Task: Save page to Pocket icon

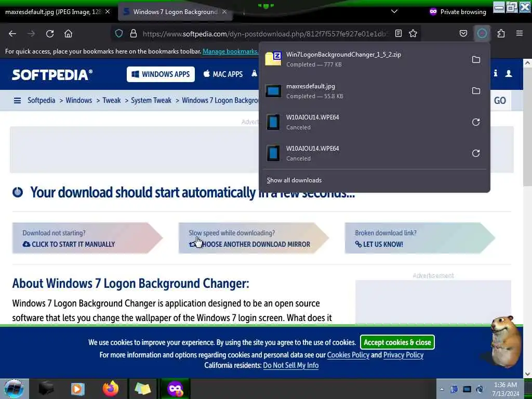Action: coord(463,33)
